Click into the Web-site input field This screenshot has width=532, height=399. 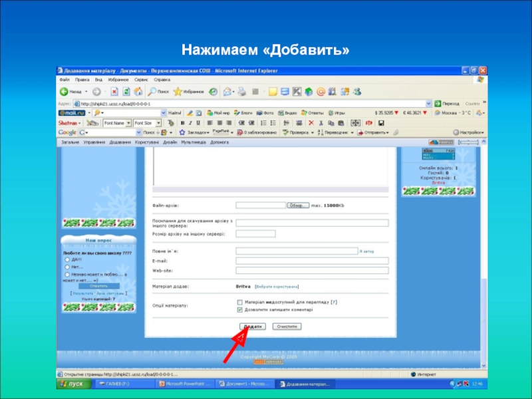[312, 271]
